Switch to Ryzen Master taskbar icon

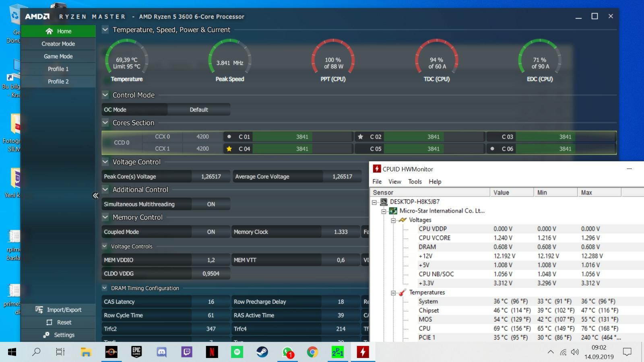pos(111,352)
